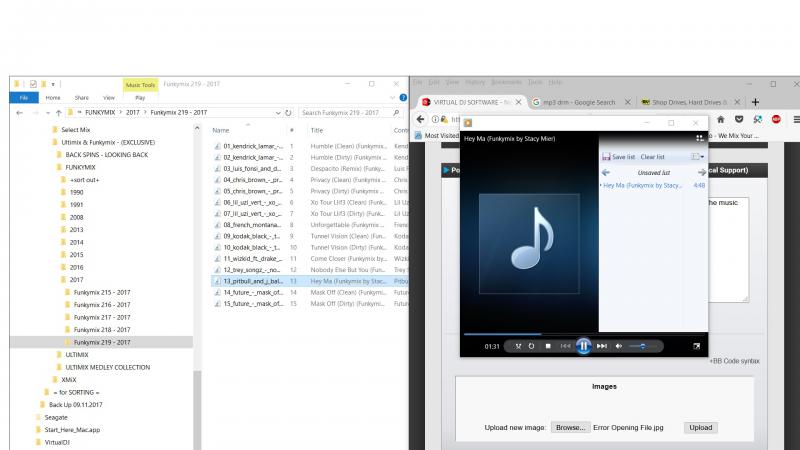800x450 pixels.
Task: Open the View ribbon tab
Action: [109, 97]
